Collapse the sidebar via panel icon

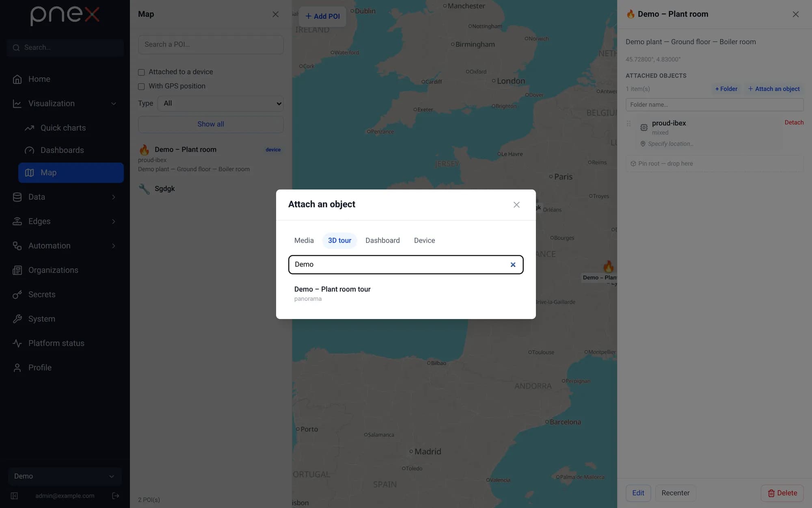14,496
